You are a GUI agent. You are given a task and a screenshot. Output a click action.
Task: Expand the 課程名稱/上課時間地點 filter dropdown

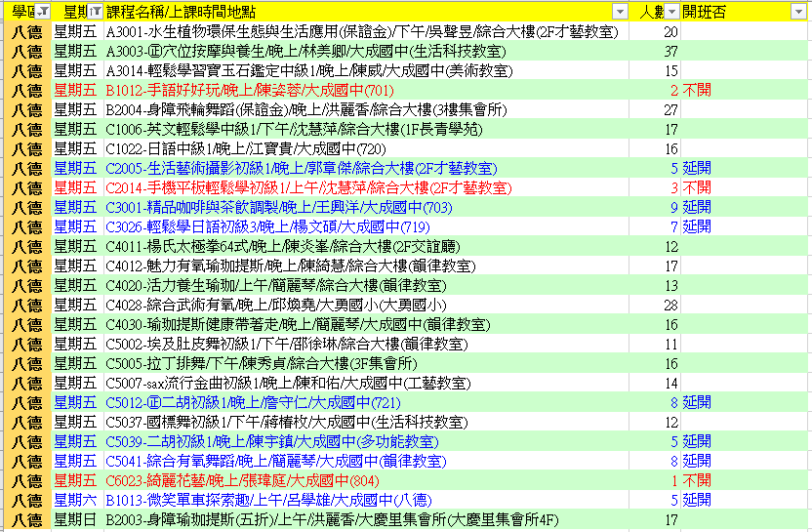click(620, 11)
